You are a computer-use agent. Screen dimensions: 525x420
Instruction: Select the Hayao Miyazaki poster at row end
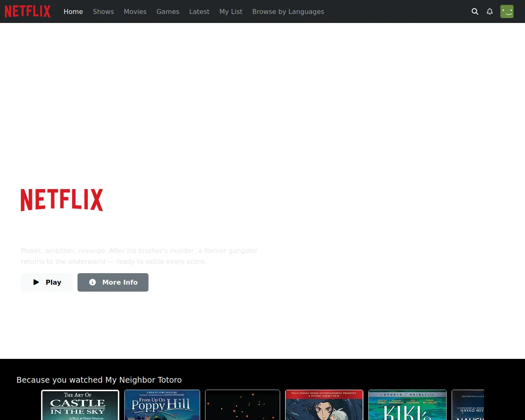coord(468,405)
